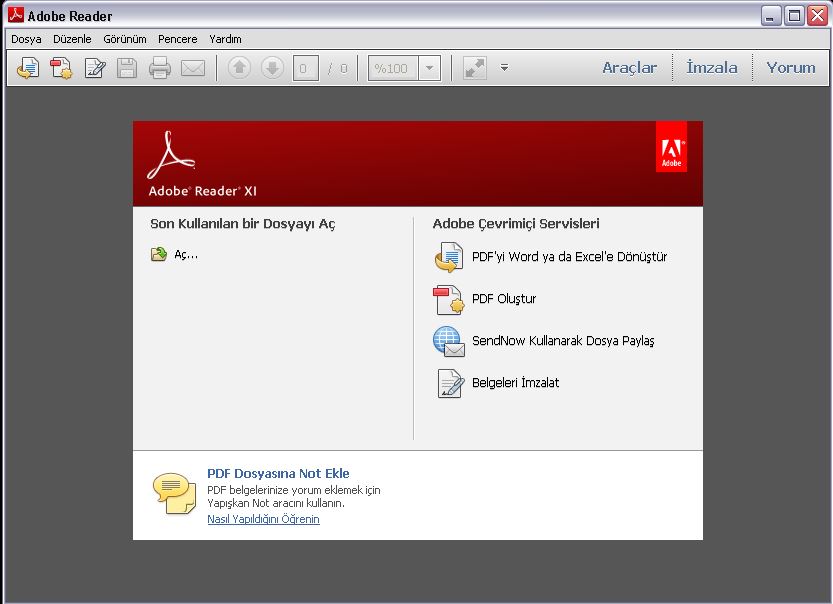Viewport: 833px width, 604px height.
Task: Click the email envelope toolbar icon
Action: pyautogui.click(x=192, y=68)
